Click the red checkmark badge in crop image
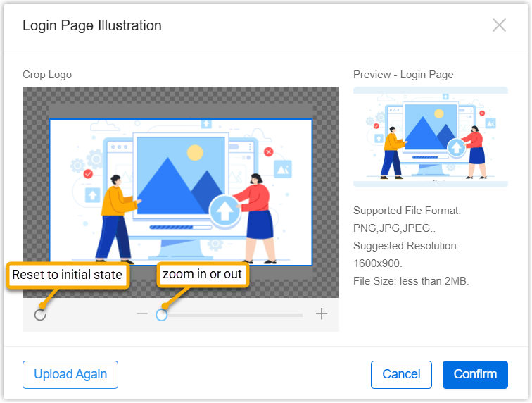This screenshot has height=403, width=532. [88, 173]
